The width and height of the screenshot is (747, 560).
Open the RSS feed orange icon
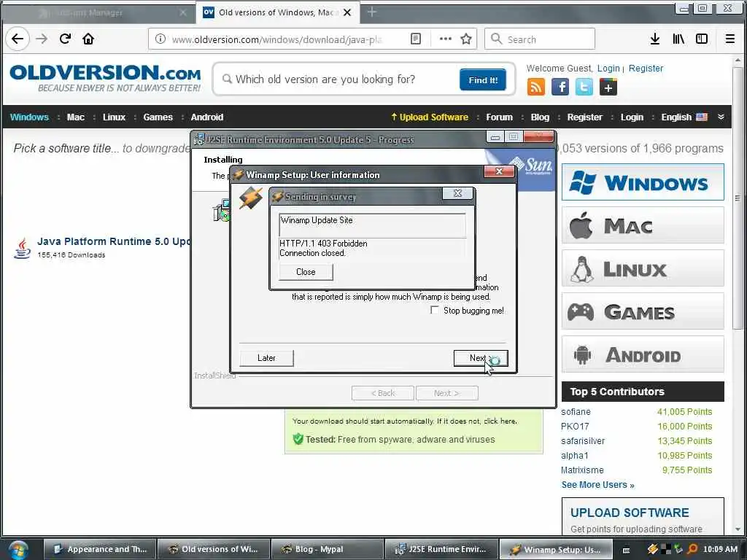click(536, 87)
